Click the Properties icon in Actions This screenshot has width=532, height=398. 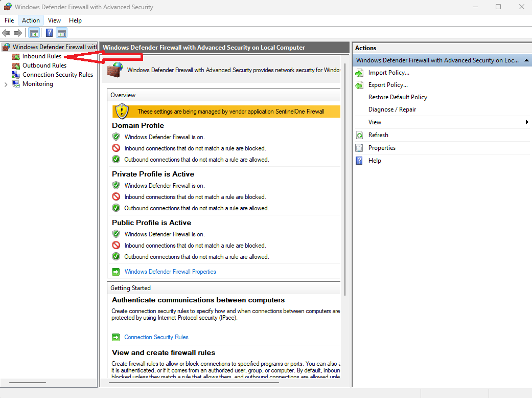359,148
